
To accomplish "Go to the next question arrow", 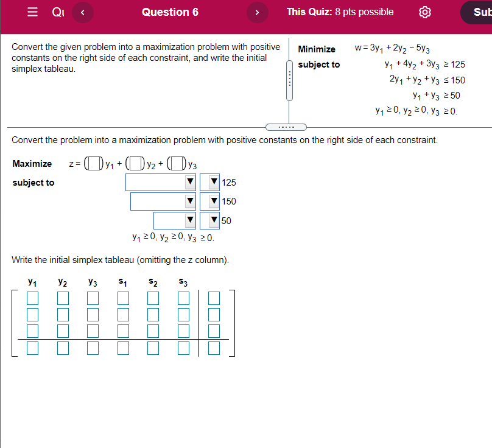I will coord(258,13).
